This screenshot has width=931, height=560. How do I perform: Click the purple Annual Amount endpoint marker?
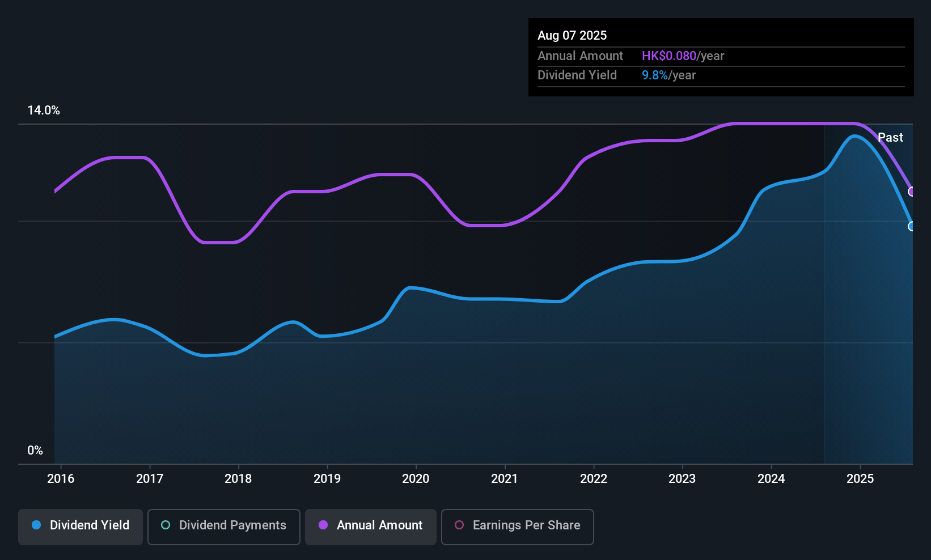(912, 192)
